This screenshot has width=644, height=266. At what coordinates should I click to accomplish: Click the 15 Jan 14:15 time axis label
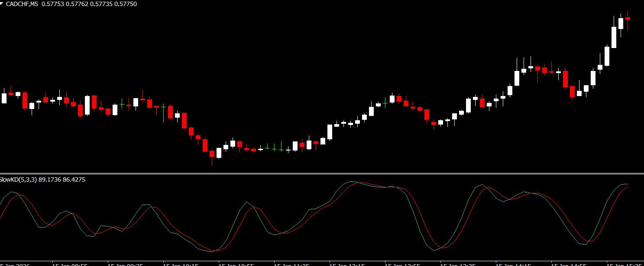(x=513, y=263)
